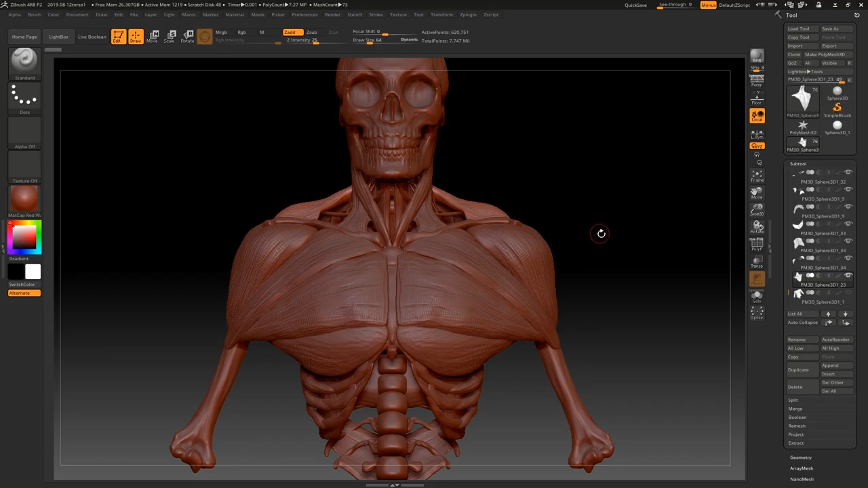
Task: Expand the Remesh section
Action: [x=797, y=426]
